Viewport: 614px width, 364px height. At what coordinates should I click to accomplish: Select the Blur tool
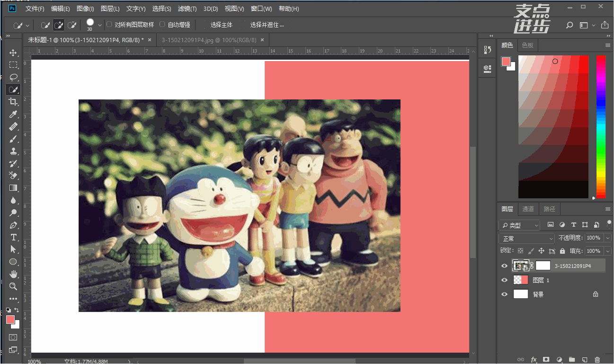(13, 200)
